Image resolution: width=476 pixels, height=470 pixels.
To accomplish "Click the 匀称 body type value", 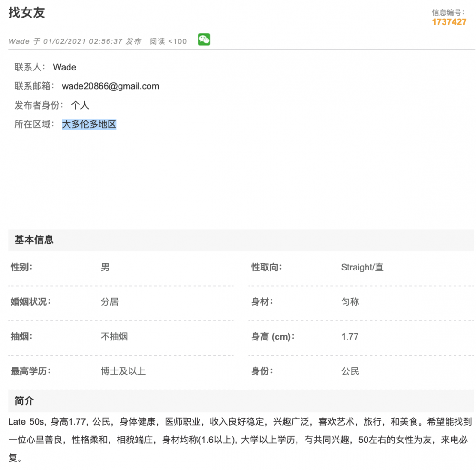I will click(350, 302).
